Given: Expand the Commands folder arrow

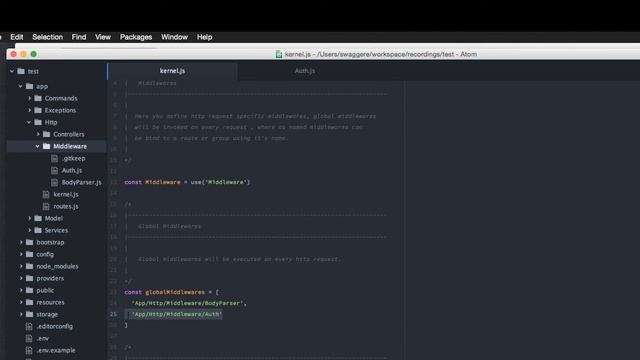Looking at the screenshot, I should [x=29, y=98].
